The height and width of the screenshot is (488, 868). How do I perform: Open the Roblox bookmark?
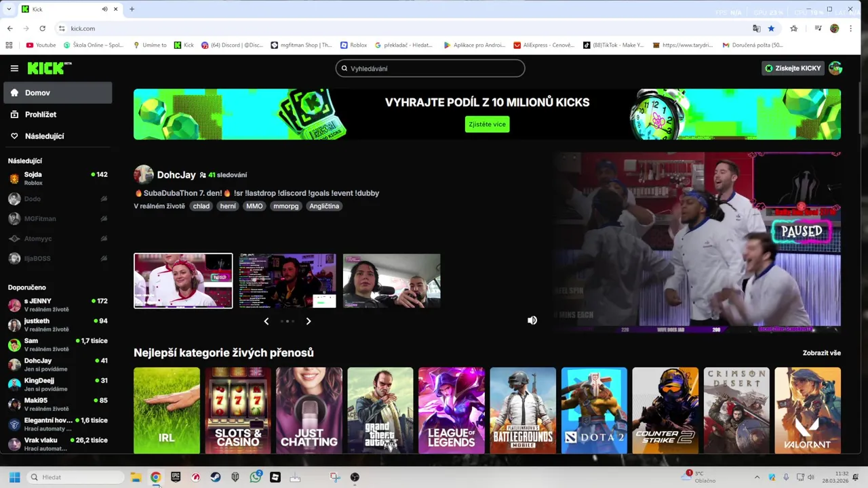tap(353, 45)
